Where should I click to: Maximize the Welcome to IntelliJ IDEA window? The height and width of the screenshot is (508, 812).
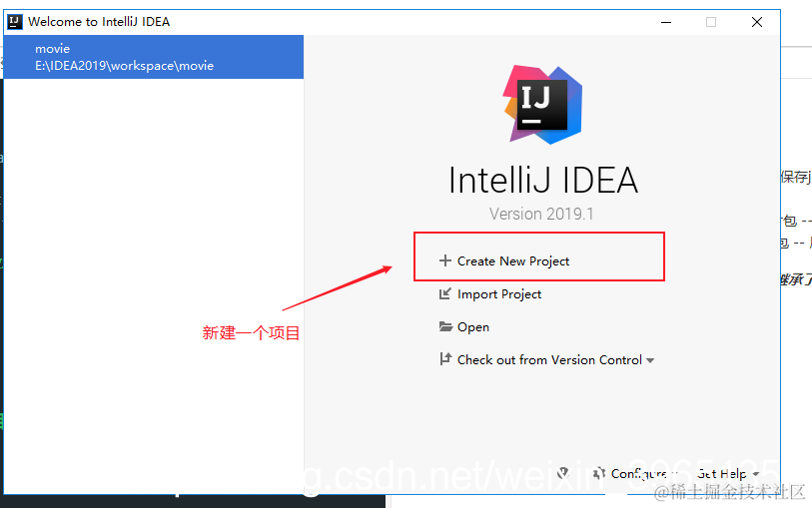(711, 22)
